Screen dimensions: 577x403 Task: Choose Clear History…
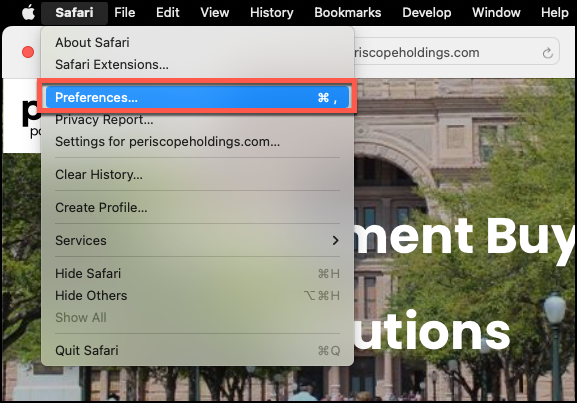point(197,174)
